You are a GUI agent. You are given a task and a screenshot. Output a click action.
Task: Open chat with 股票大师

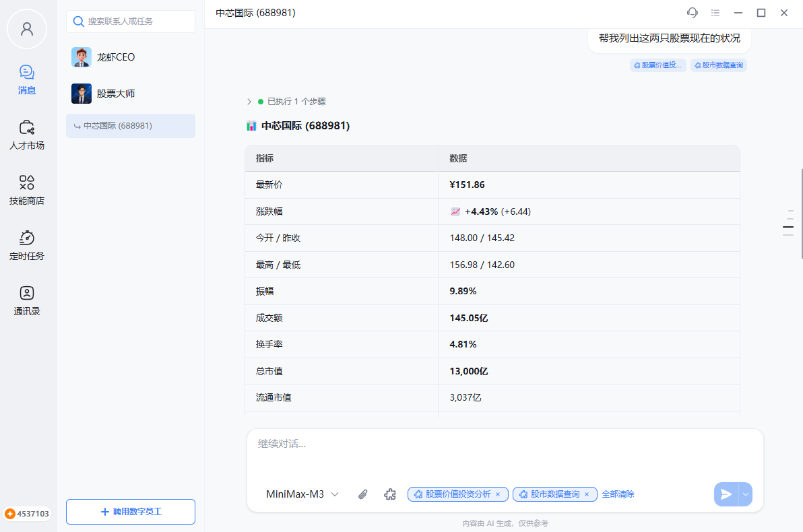pyautogui.click(x=131, y=94)
